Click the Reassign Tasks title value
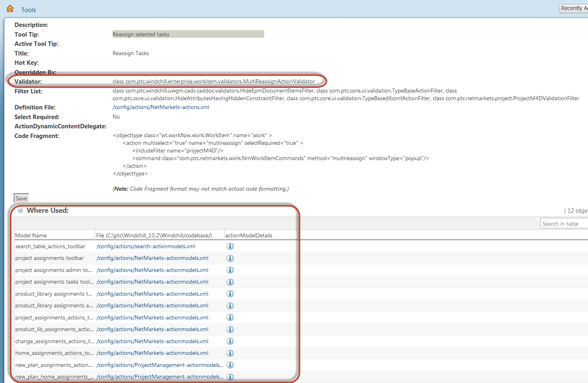This screenshot has width=588, height=383. click(131, 53)
